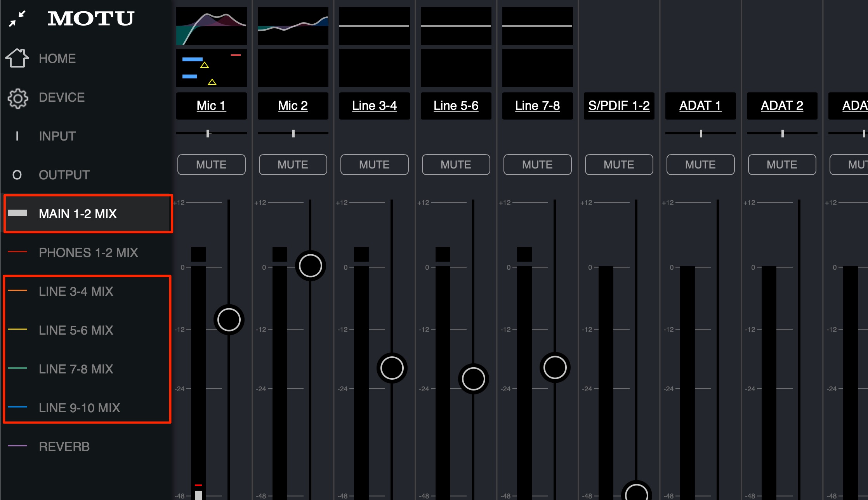Viewport: 868px width, 500px height.
Task: Click the S/PDIF 1-2 channel name
Action: point(619,106)
